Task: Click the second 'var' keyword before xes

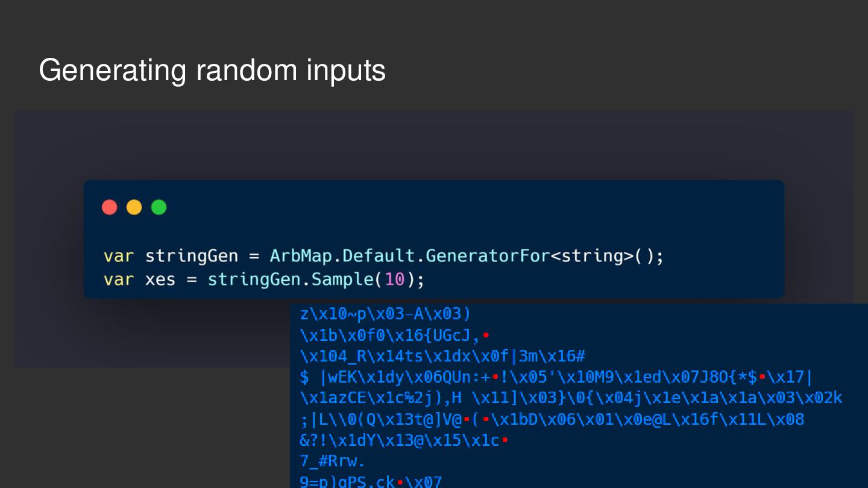Action: click(119, 280)
